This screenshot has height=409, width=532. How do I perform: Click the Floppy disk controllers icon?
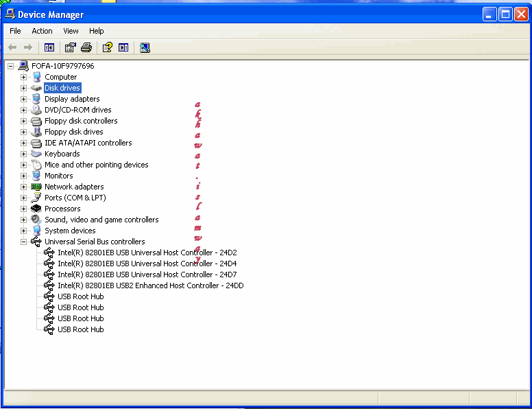click(36, 121)
